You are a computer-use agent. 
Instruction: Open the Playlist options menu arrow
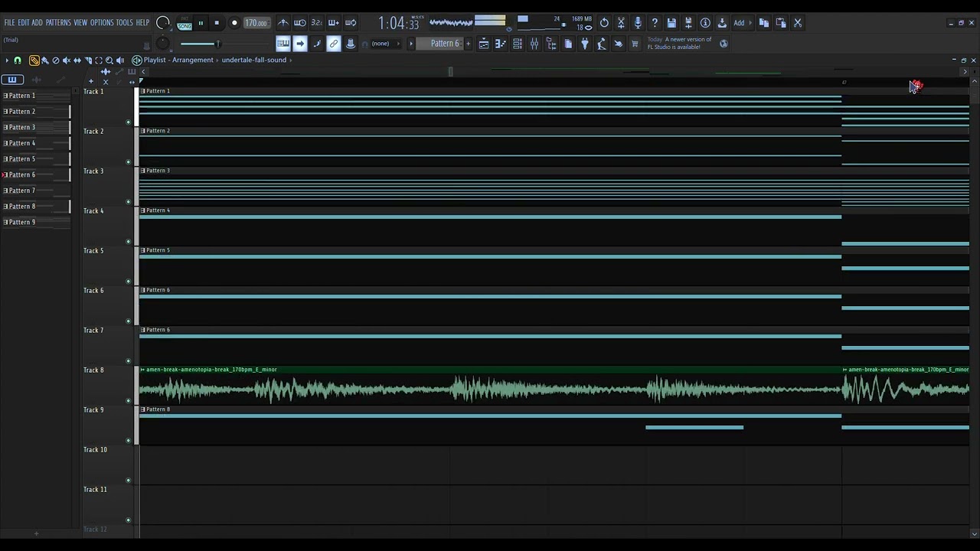click(7, 60)
